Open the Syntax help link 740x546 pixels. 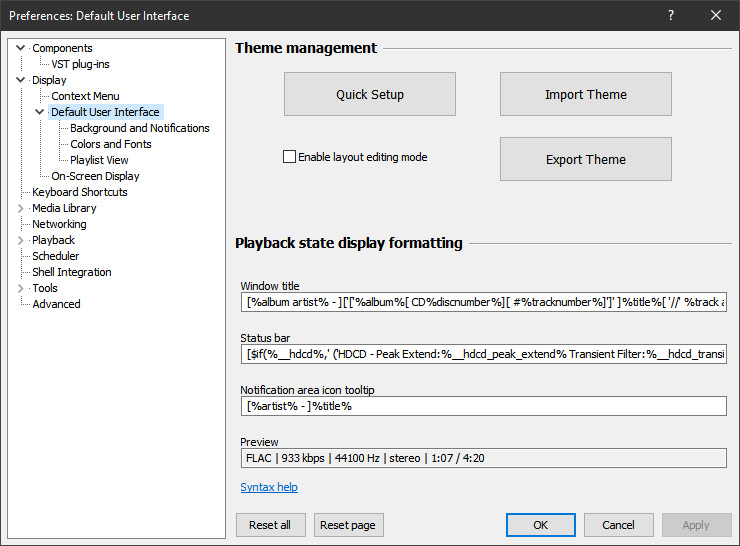tap(269, 487)
